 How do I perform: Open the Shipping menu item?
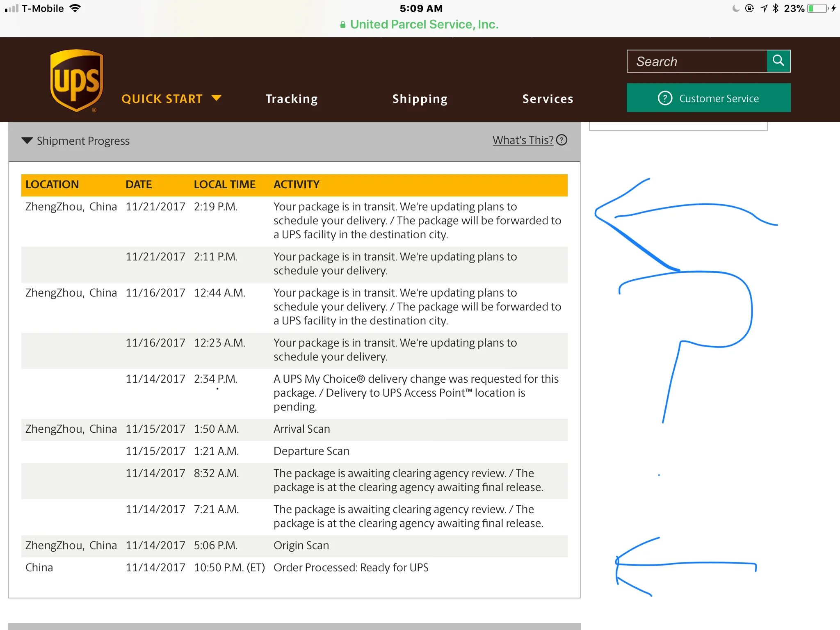(419, 98)
